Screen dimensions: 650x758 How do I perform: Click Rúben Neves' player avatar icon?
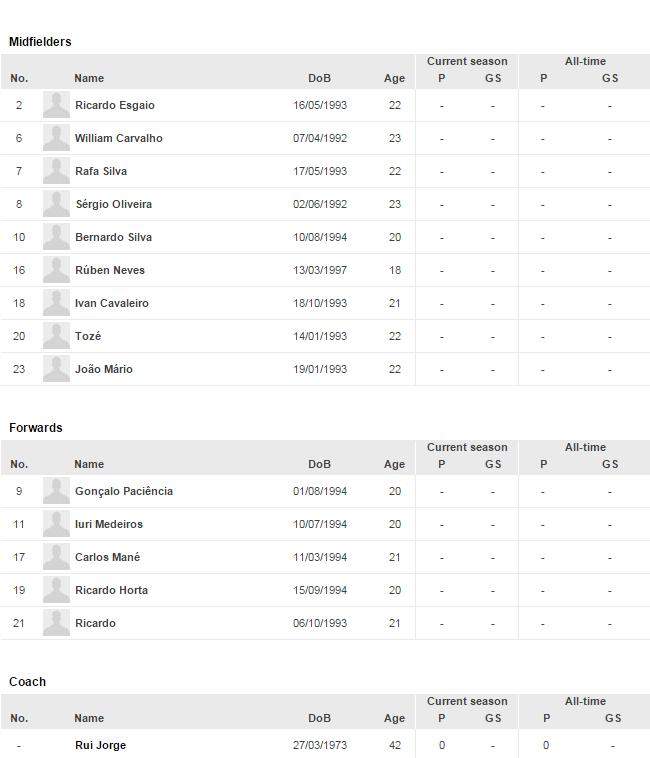click(x=56, y=270)
